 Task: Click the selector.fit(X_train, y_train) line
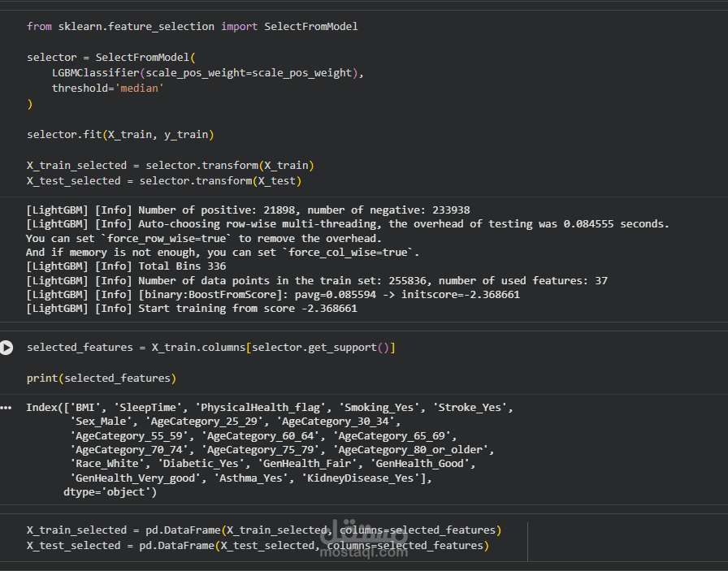pos(120,134)
